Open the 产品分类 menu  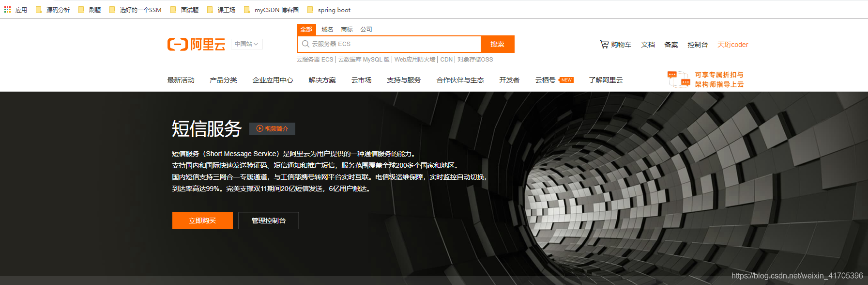pyautogui.click(x=223, y=80)
